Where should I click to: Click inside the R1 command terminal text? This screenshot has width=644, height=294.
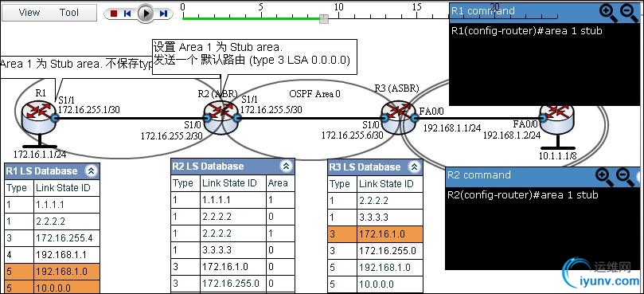point(526,31)
